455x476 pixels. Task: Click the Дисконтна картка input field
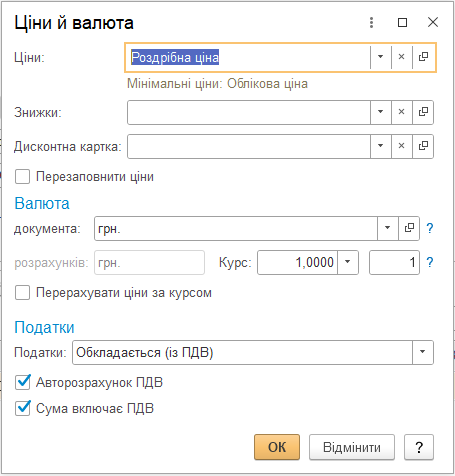click(249, 146)
